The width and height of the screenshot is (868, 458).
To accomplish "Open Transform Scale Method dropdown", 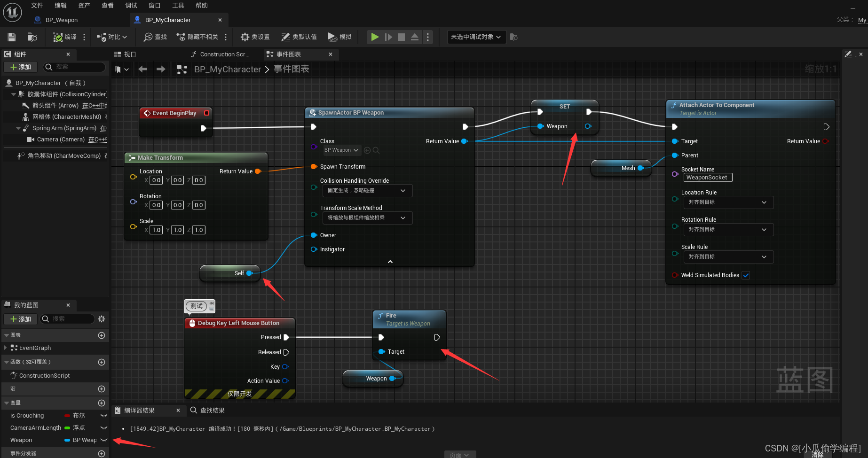I will click(367, 218).
